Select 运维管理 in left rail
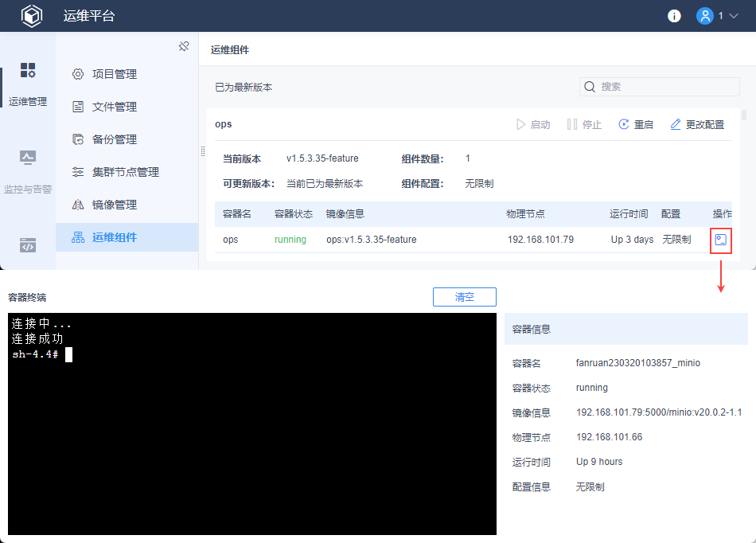 tap(28, 84)
